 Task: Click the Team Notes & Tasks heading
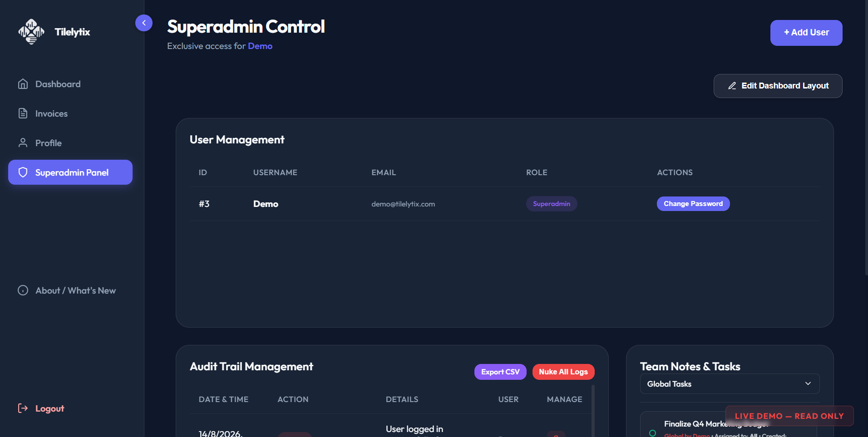[x=690, y=367]
